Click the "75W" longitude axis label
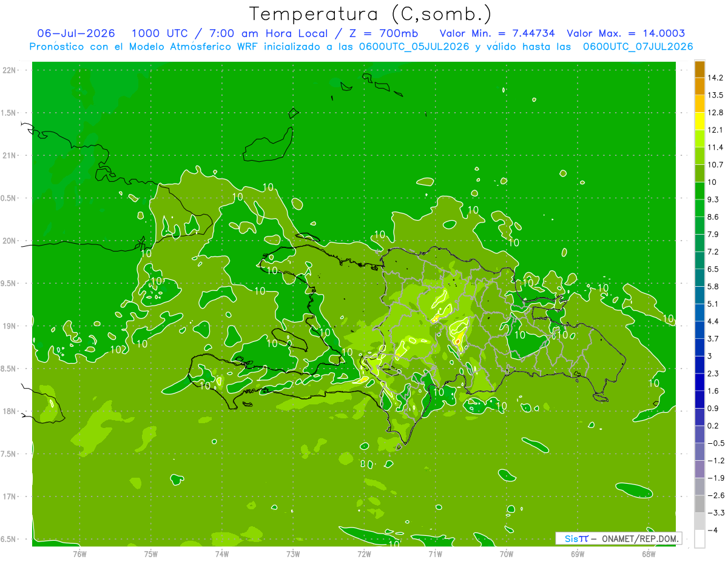 pyautogui.click(x=151, y=554)
